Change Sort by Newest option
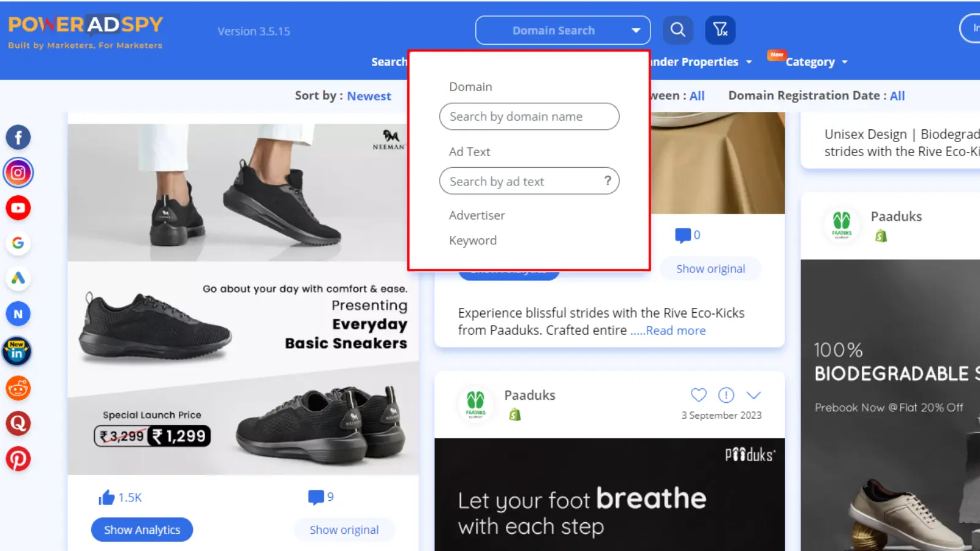Image resolution: width=980 pixels, height=551 pixels. [x=369, y=96]
